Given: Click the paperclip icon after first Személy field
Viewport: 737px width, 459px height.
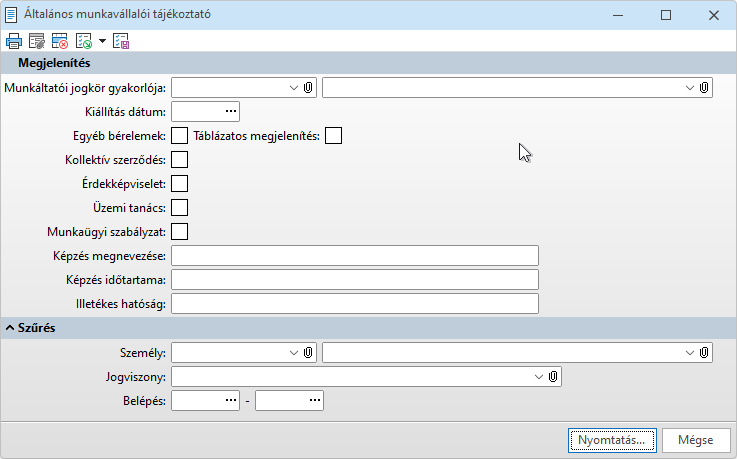Looking at the screenshot, I should click(309, 352).
